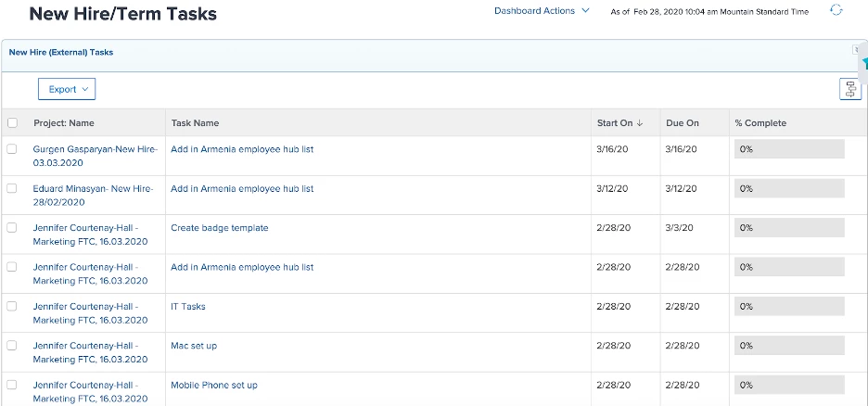Click the 0% progress bar for IT Tasks
The width and height of the screenshot is (868, 406).
point(789,307)
